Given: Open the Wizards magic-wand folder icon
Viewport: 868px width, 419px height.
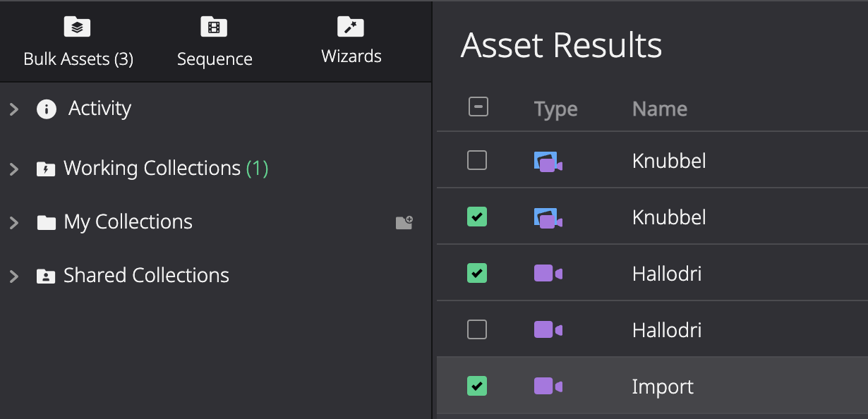Looking at the screenshot, I should click(x=351, y=27).
